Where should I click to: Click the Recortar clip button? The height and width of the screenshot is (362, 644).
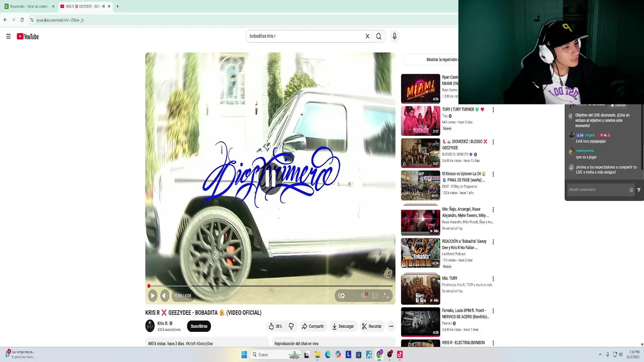[372, 326]
